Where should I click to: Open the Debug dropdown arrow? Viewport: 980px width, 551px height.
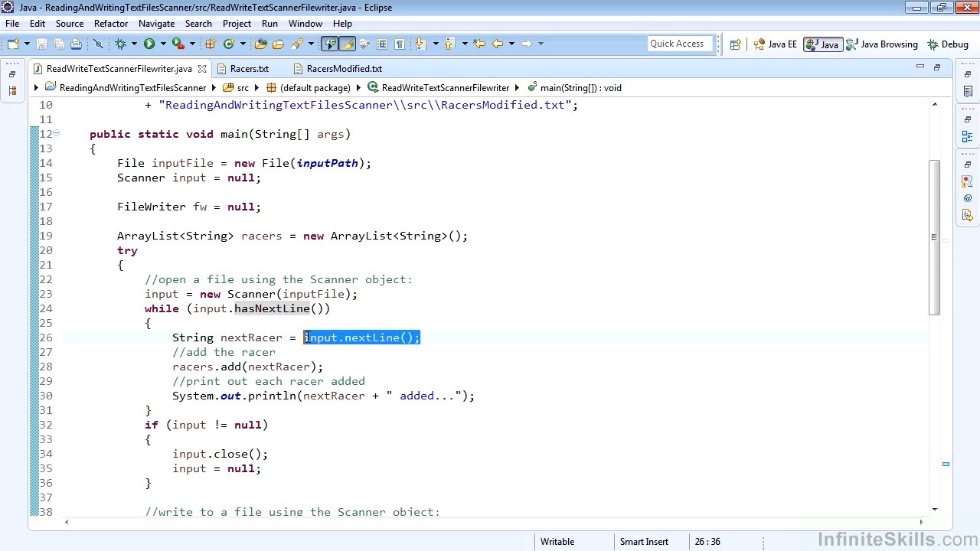coord(134,44)
